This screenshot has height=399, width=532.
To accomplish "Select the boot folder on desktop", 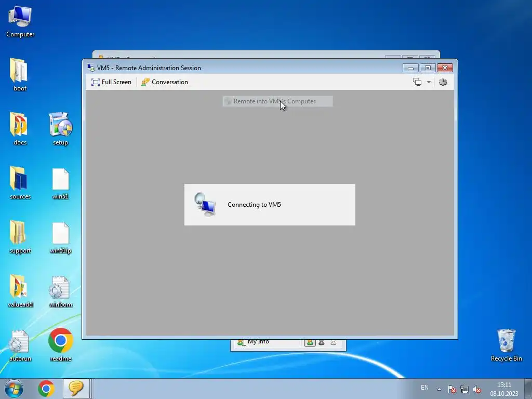I will point(20,75).
